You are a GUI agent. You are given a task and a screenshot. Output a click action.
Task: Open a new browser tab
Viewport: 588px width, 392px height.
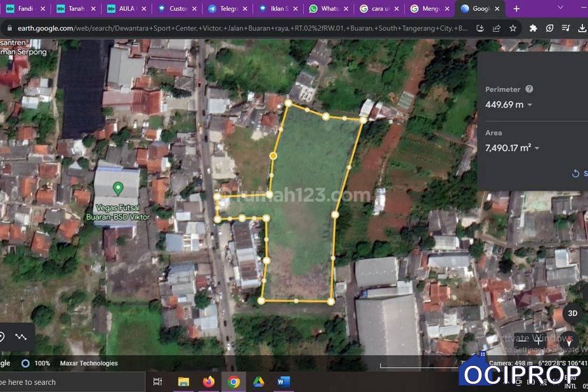click(516, 9)
